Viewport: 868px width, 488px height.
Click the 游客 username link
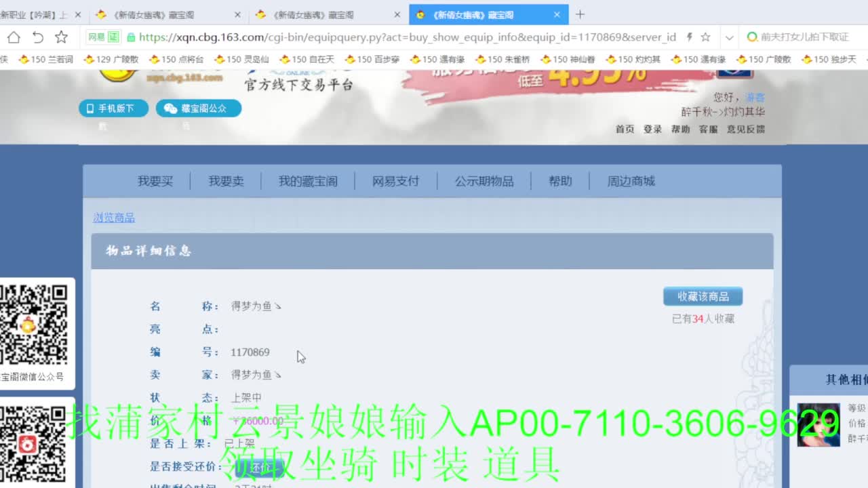755,98
